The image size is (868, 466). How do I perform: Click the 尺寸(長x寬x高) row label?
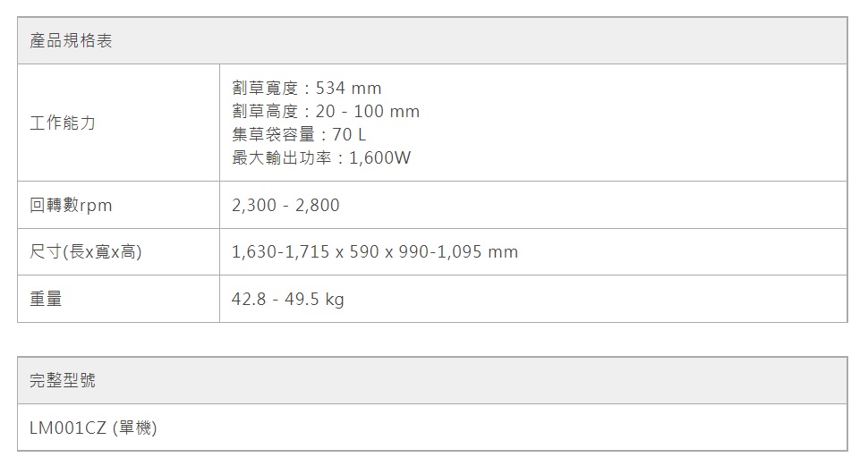coord(86,252)
